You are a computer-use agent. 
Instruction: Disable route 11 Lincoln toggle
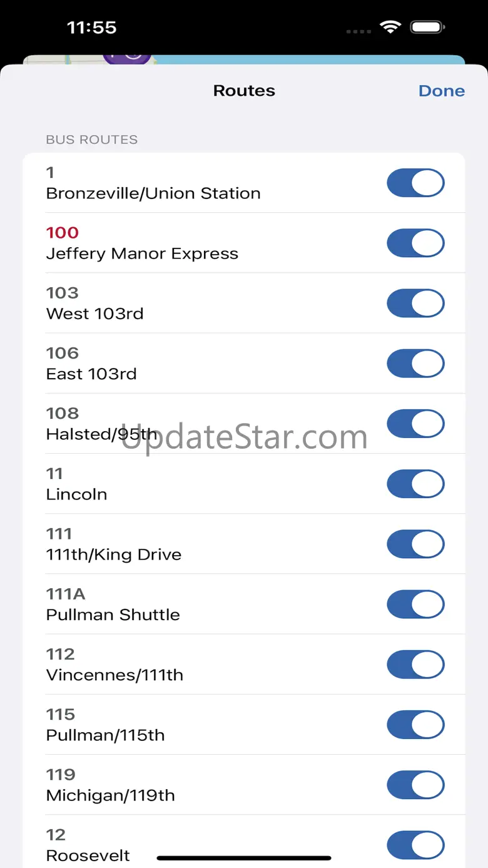pyautogui.click(x=415, y=484)
